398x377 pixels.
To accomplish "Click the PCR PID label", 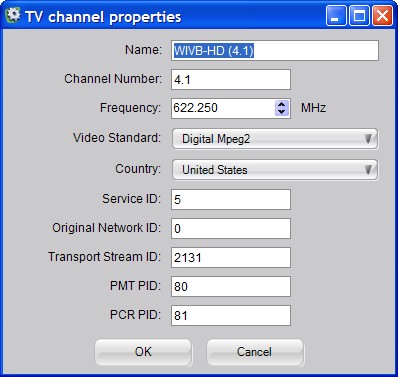I will coord(136,315).
